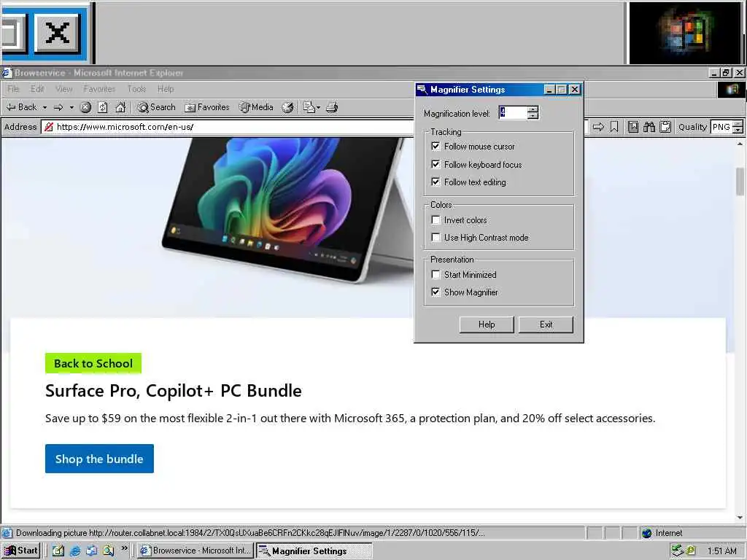Switch to Browservice taskbar button
747x560 pixels.
point(196,551)
